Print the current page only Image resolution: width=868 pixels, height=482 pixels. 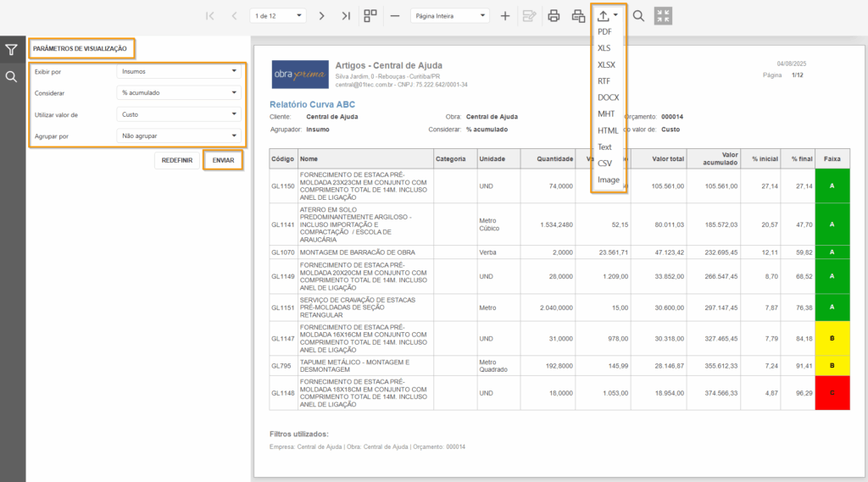(578, 16)
